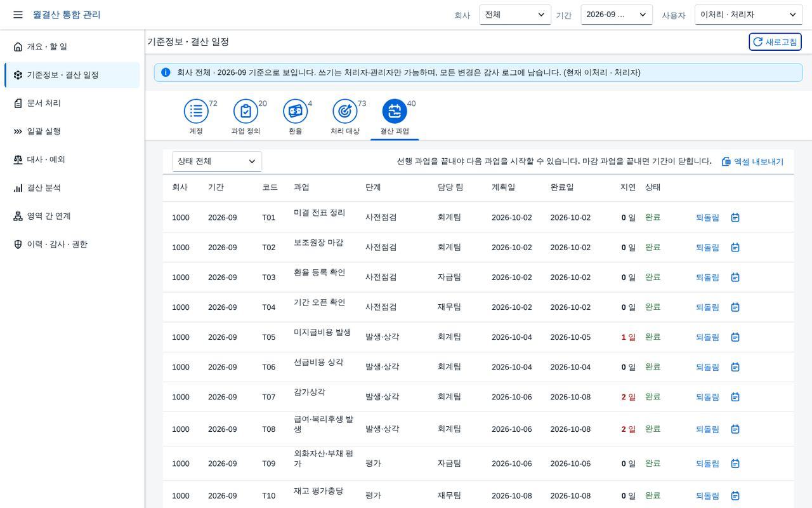This screenshot has width=812, height=508.
Task: Go to 개요 · 할 일 menu
Action: click(72, 47)
